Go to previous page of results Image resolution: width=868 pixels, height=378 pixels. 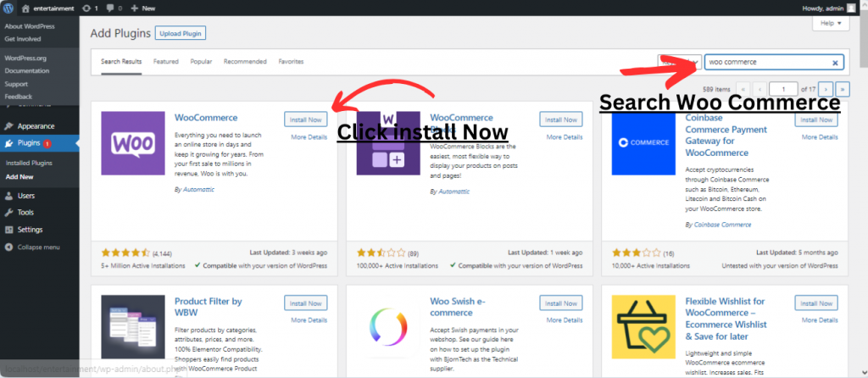(759, 88)
